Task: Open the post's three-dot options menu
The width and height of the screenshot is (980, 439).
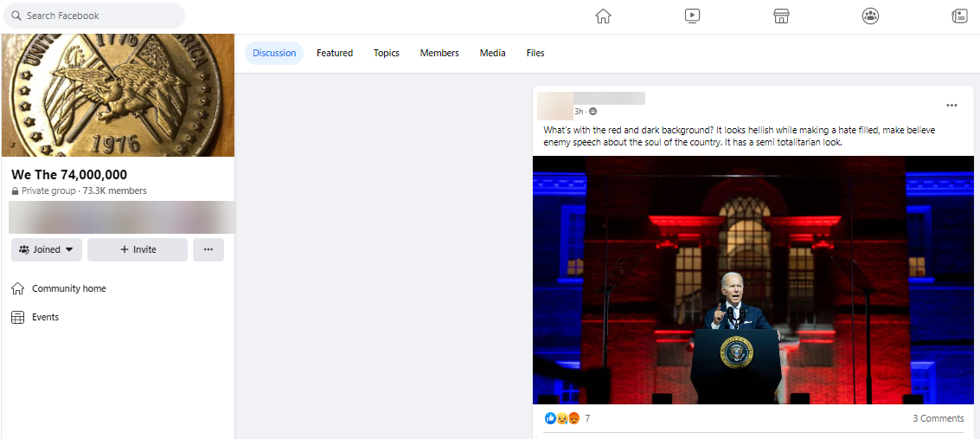Action: (951, 105)
